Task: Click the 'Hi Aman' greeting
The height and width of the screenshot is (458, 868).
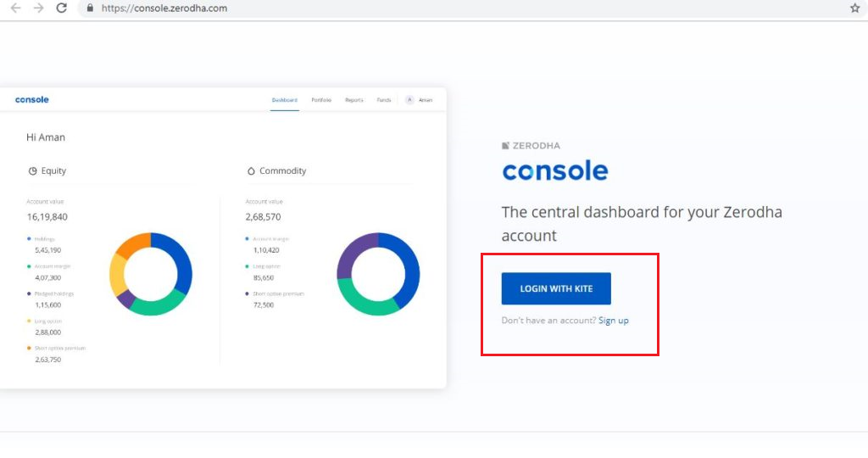Action: pos(46,137)
